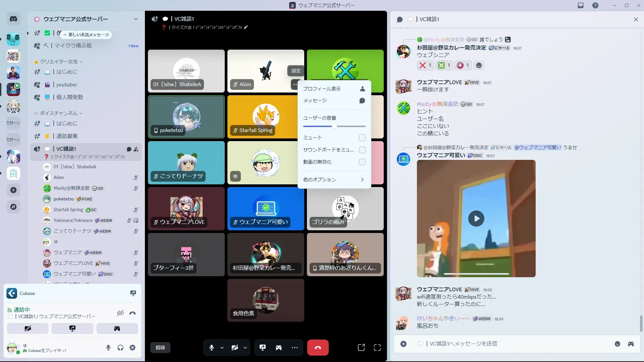Click the Discord home icon
The width and height of the screenshot is (644, 362).
[13, 19]
